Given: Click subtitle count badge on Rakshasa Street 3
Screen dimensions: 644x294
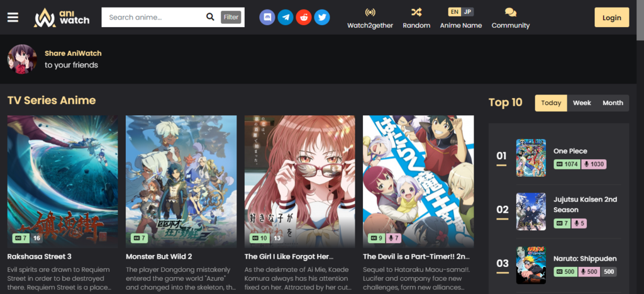Looking at the screenshot, I should coord(21,238).
